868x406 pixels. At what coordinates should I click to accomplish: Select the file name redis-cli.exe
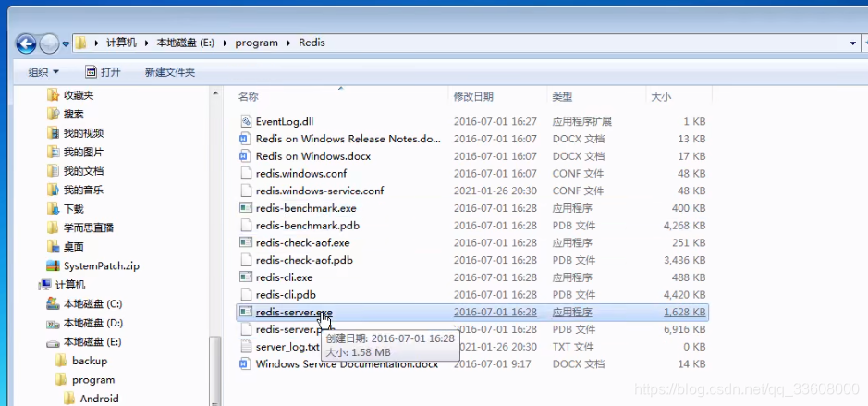coord(284,277)
